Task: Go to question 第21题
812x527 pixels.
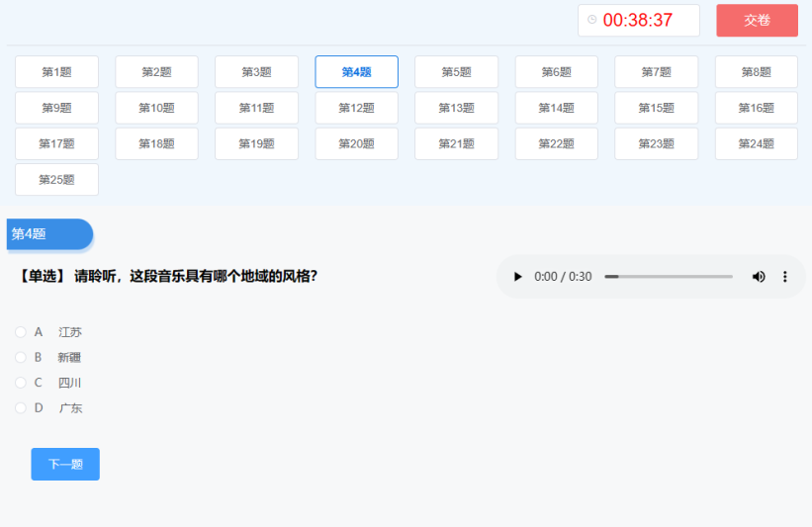Action: (456, 143)
